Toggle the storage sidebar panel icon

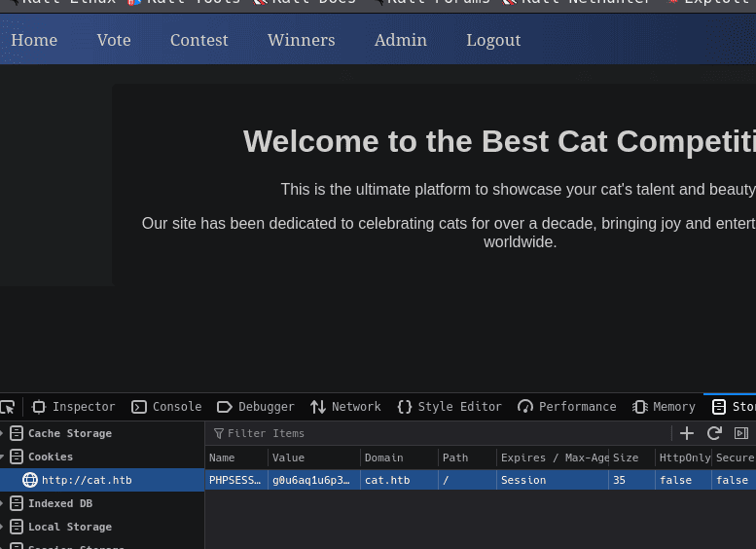pyautogui.click(x=740, y=433)
